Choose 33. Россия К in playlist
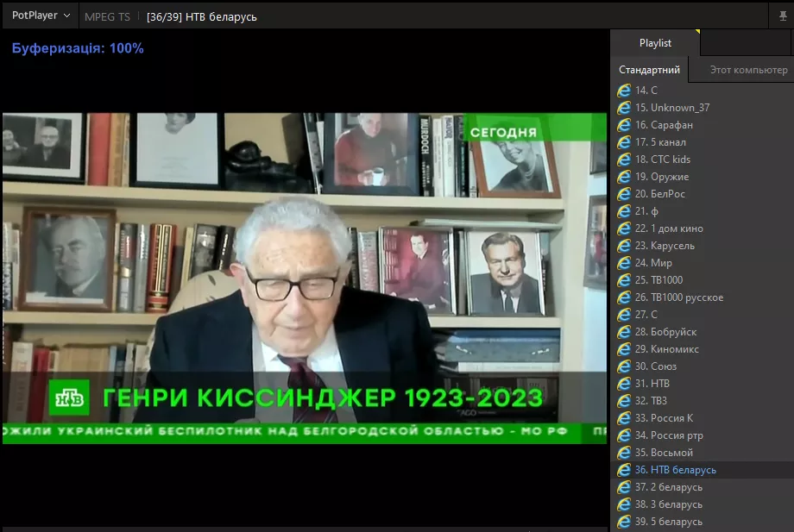The height and width of the screenshot is (532, 794). (703, 417)
